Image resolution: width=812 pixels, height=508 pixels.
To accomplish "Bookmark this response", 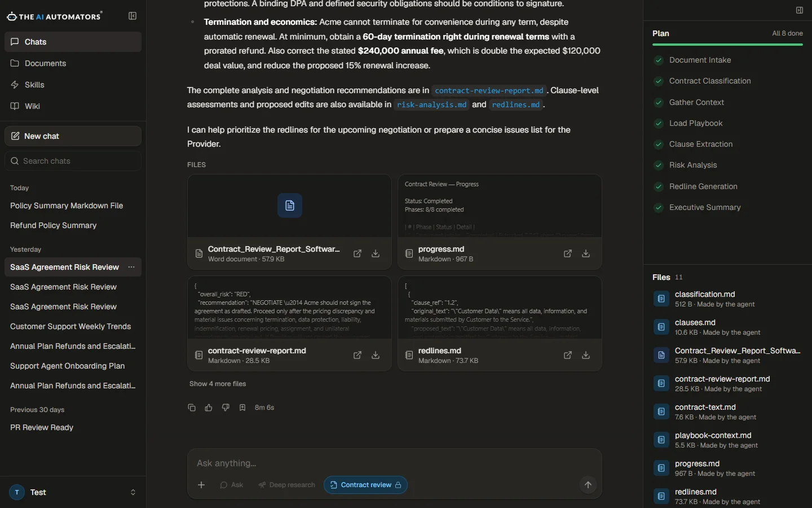I will click(x=242, y=408).
